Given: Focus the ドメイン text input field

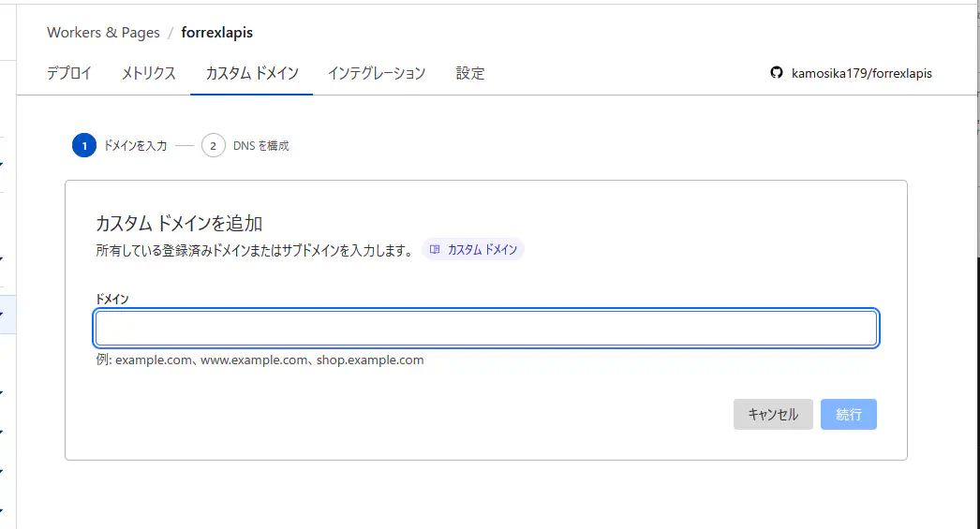Looking at the screenshot, I should click(x=485, y=329).
